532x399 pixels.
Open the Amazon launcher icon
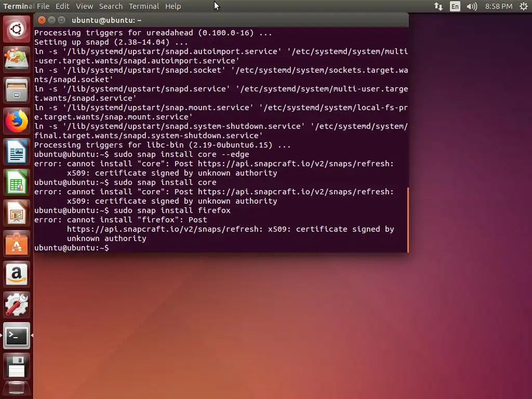tap(16, 274)
